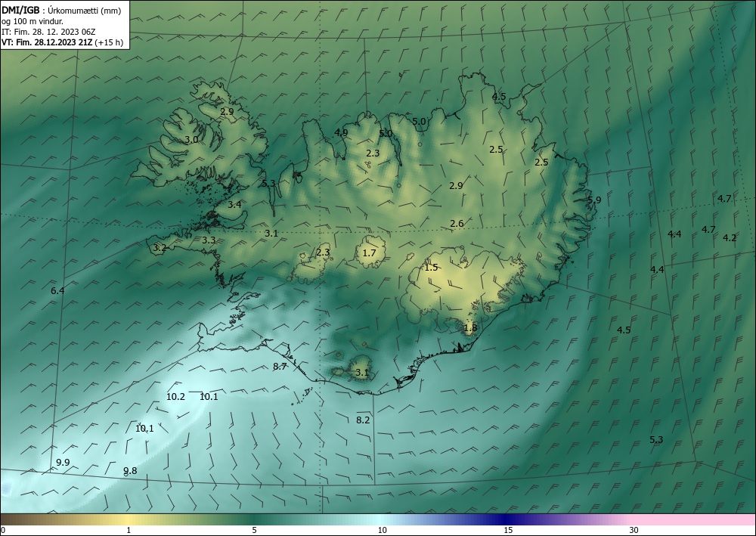Pick the 3.4 value label
Screen dimensions: 756x536
coord(235,205)
